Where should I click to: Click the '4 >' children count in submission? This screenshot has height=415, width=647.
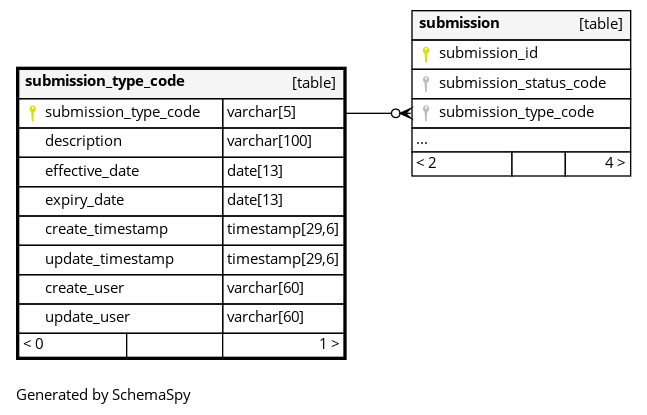pyautogui.click(x=614, y=163)
